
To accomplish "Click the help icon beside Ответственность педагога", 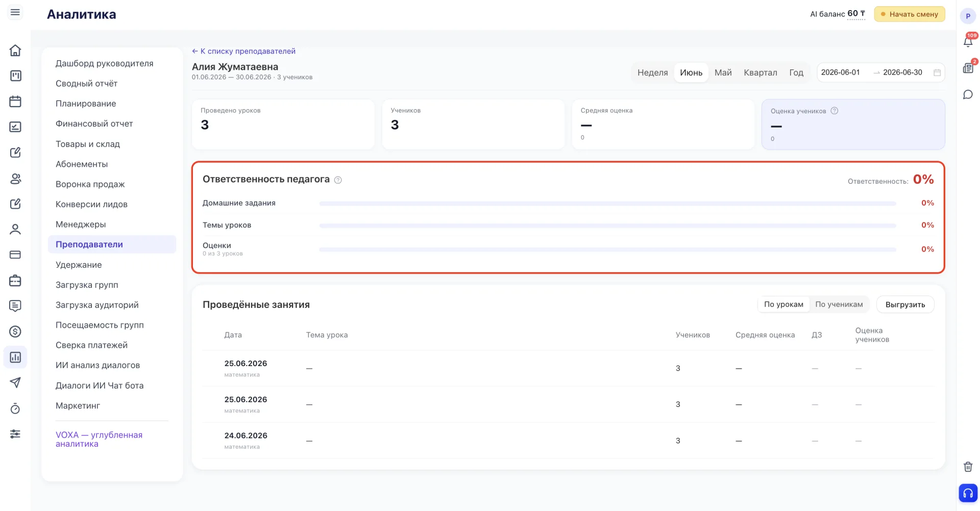I will [338, 180].
